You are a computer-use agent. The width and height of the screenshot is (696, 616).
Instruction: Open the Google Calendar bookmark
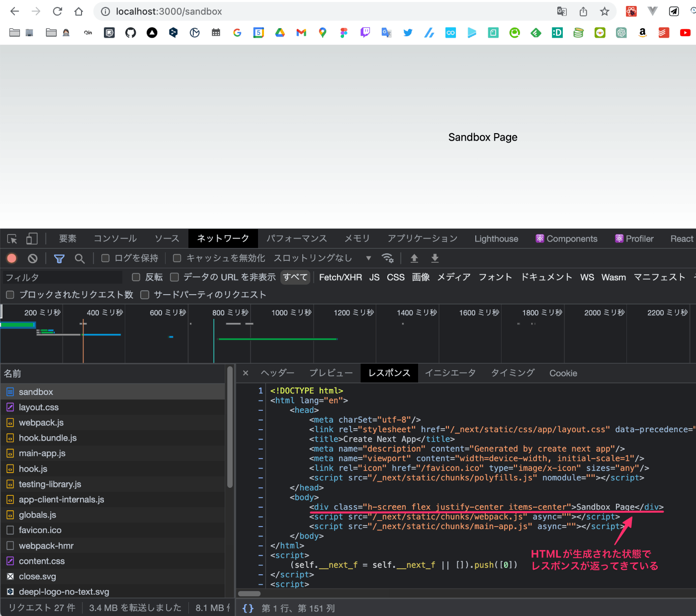click(x=259, y=33)
